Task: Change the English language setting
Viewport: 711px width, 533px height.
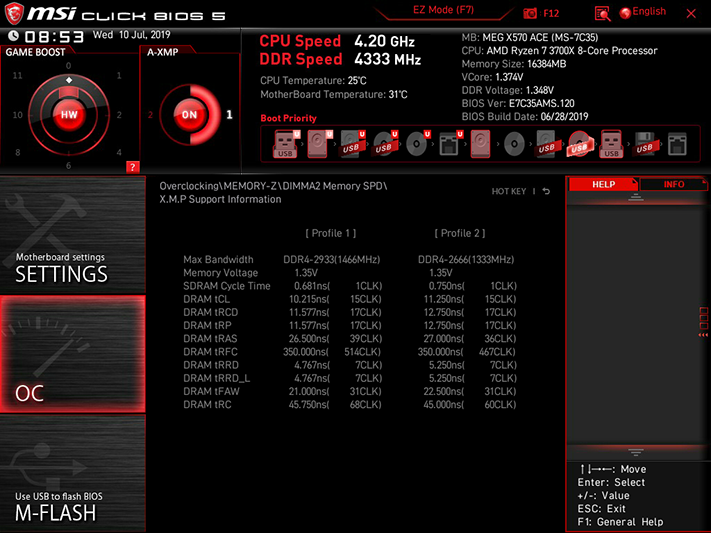Action: pyautogui.click(x=649, y=11)
